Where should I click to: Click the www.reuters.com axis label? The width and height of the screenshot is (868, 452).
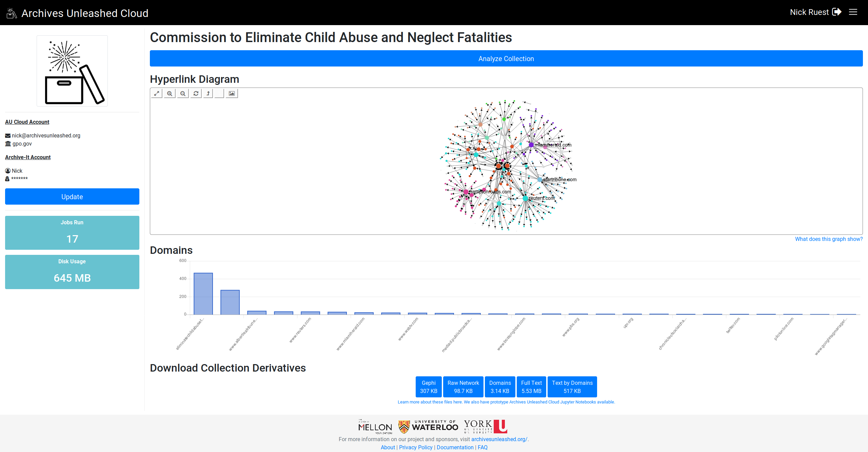pos(300,330)
